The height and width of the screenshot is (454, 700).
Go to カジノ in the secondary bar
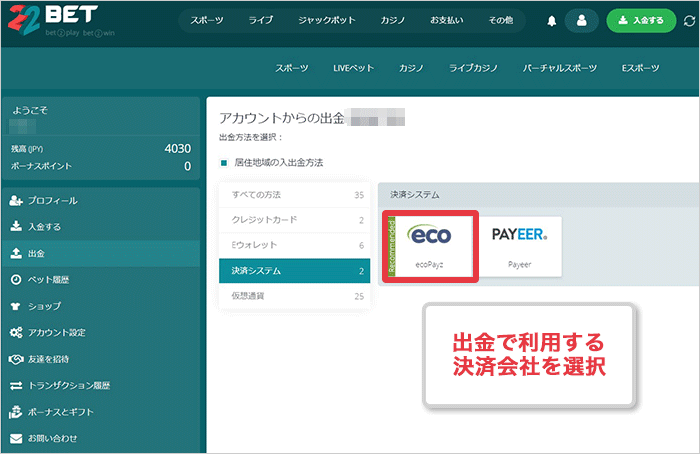coord(411,68)
